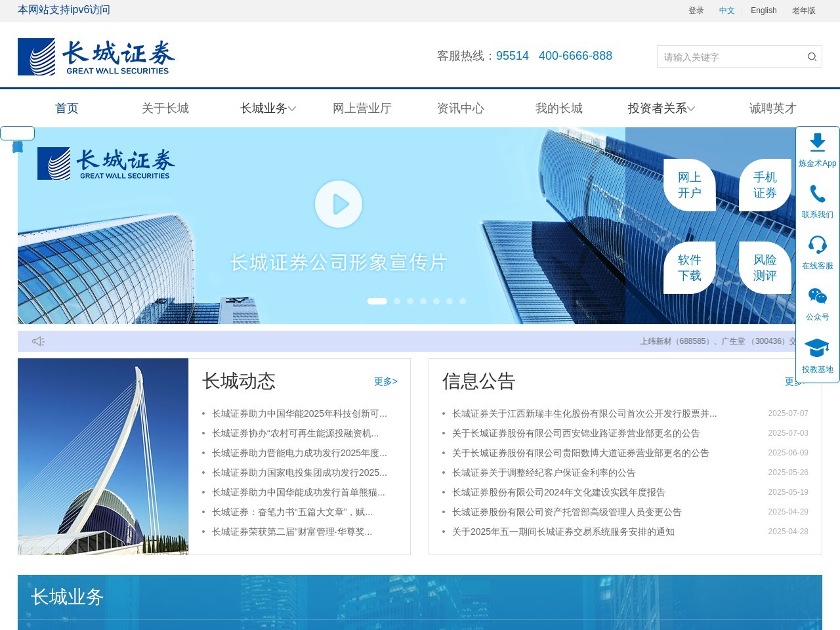The image size is (840, 630).
Task: Go to the 网上营业厅 menu item
Action: (362, 108)
